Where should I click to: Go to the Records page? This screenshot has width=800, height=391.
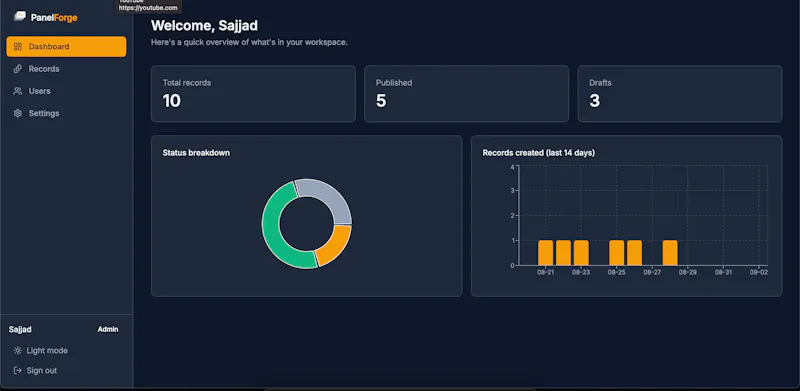tap(66, 68)
